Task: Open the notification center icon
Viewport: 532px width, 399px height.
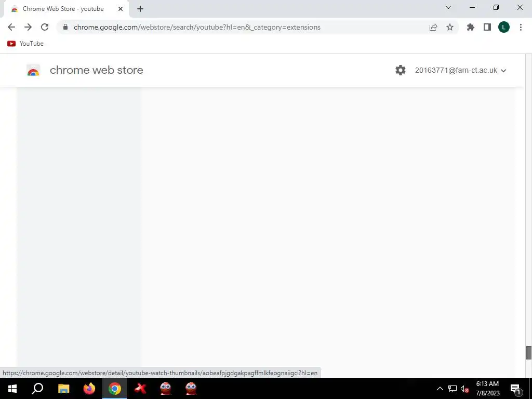Action: tap(516, 389)
